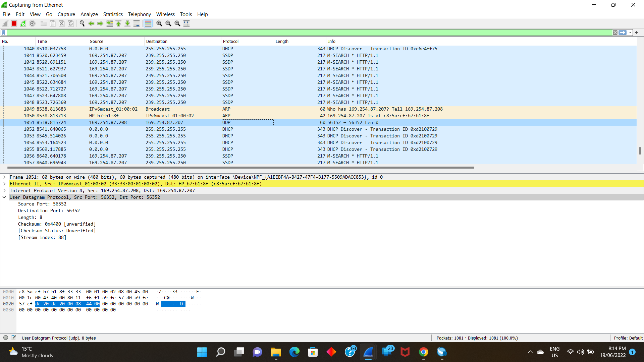Image resolution: width=644 pixels, height=362 pixels.
Task: Toggle auto-scroll during live capture
Action: (x=137, y=23)
